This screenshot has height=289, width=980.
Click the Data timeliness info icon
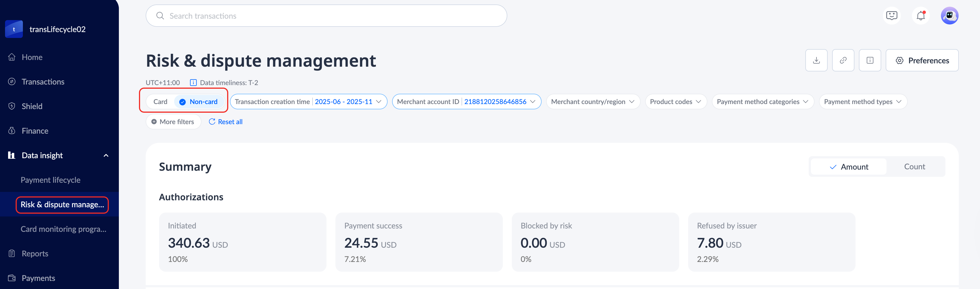193,83
